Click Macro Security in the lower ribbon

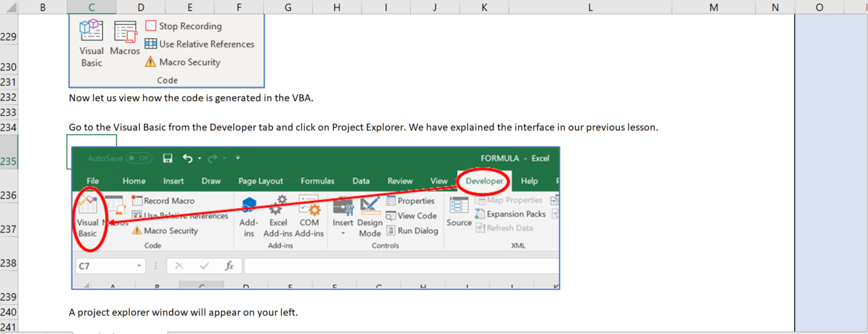coord(165,230)
